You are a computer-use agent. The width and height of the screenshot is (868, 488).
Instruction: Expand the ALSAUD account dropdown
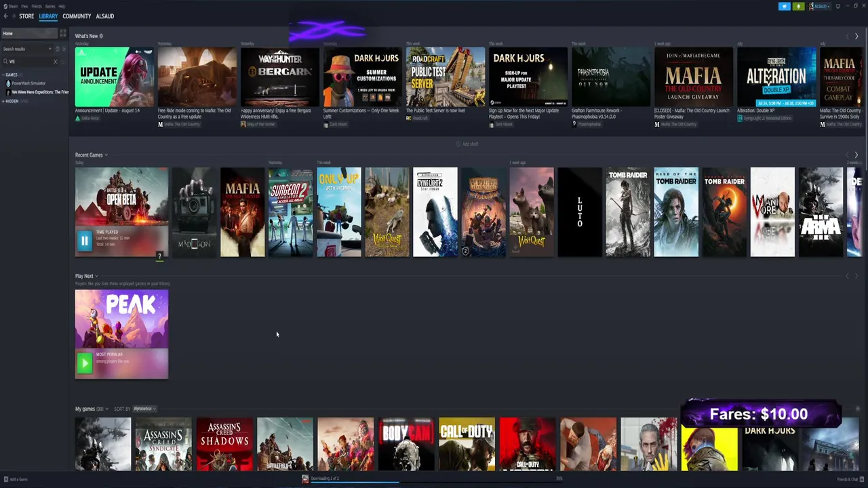(x=818, y=6)
